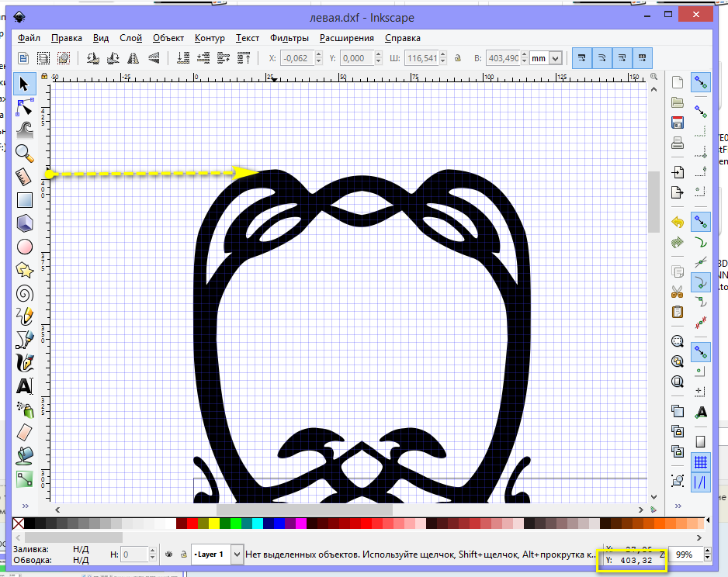Open the Layer 1 layer dropdown
The image size is (728, 577).
point(237,555)
